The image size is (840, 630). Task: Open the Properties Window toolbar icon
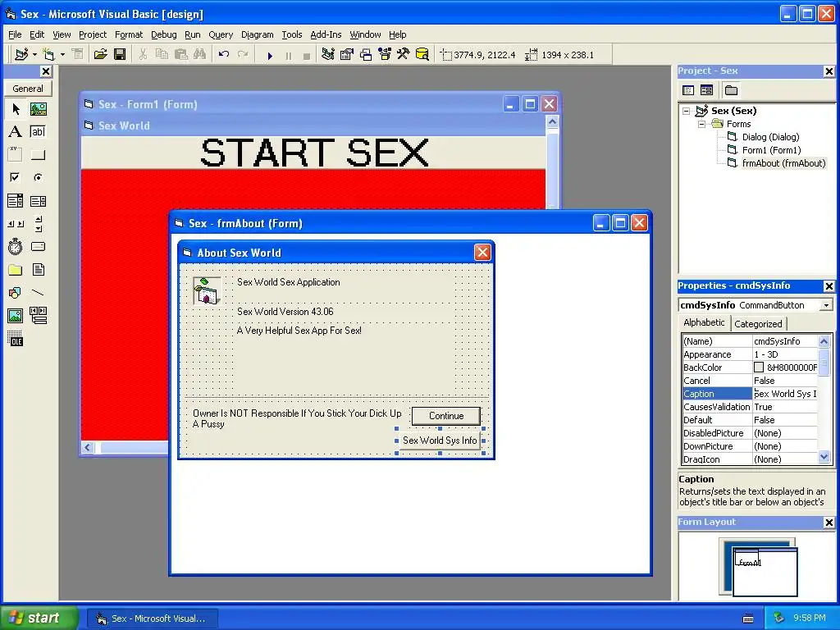point(347,54)
